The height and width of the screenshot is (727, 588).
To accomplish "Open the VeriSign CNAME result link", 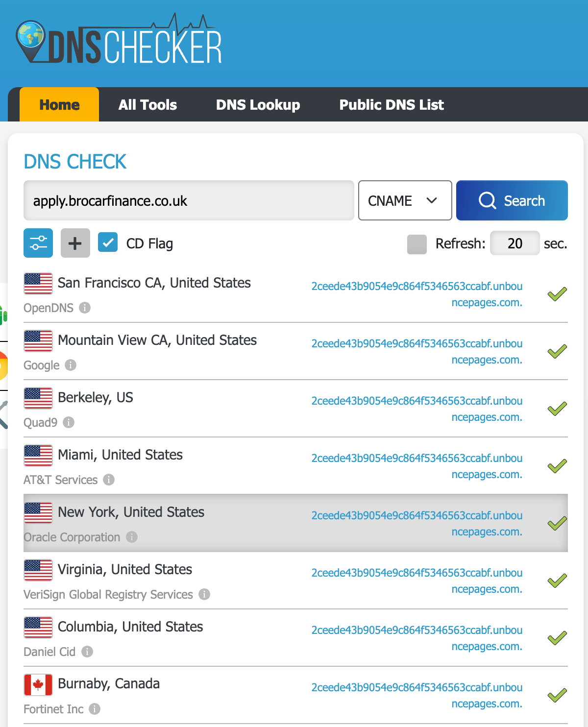I will click(417, 581).
